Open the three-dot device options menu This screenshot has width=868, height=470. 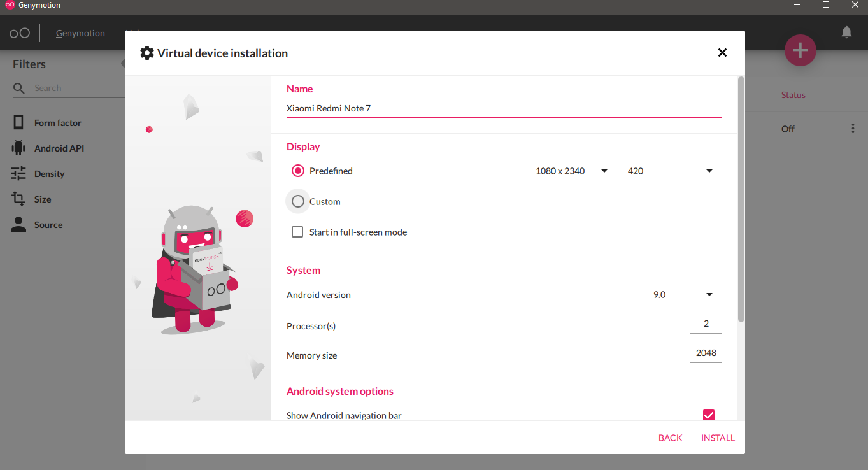[x=853, y=129]
